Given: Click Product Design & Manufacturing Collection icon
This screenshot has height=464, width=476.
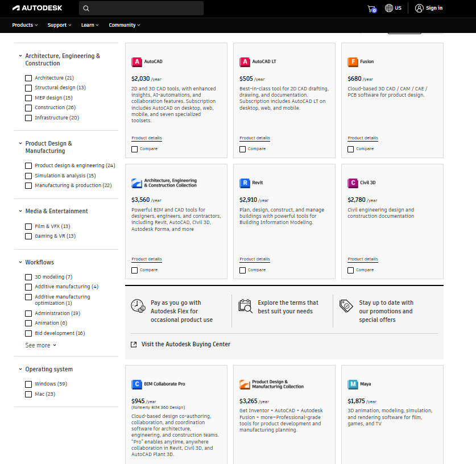Looking at the screenshot, I should coord(245,384).
